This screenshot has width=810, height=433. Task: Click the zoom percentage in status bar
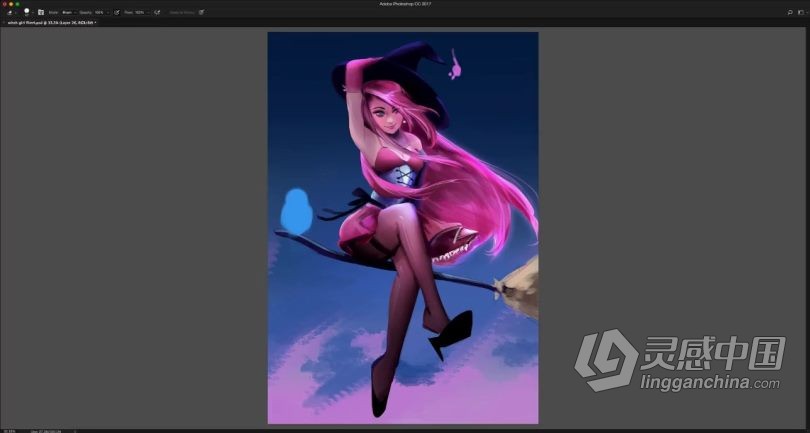9,431
